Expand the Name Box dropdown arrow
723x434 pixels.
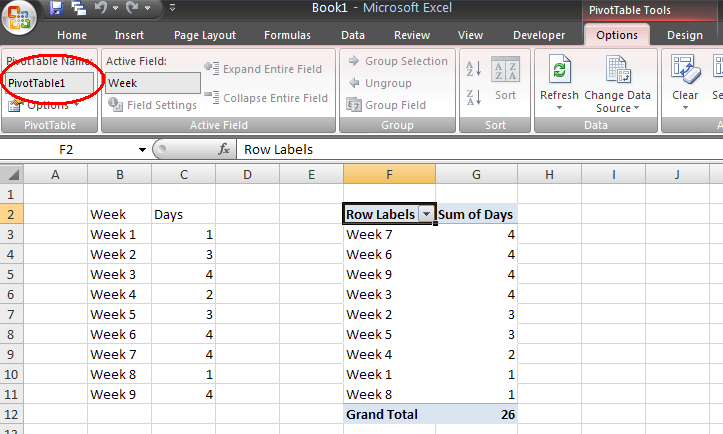click(142, 150)
